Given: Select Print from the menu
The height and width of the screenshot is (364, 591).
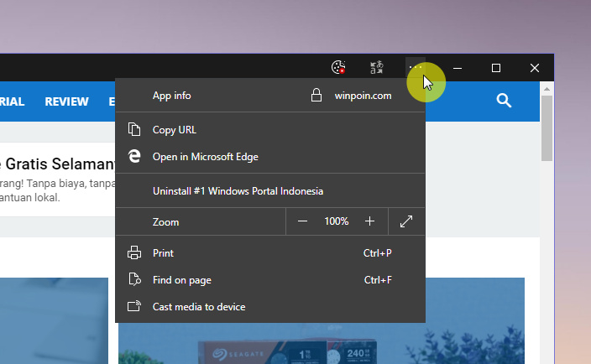Looking at the screenshot, I should point(270,252).
